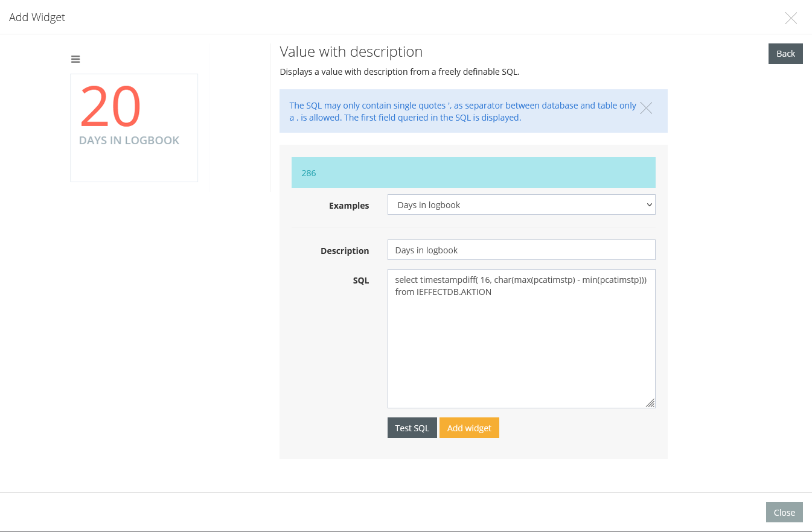Click the 286 SQL result bar
This screenshot has width=812, height=532.
click(473, 173)
